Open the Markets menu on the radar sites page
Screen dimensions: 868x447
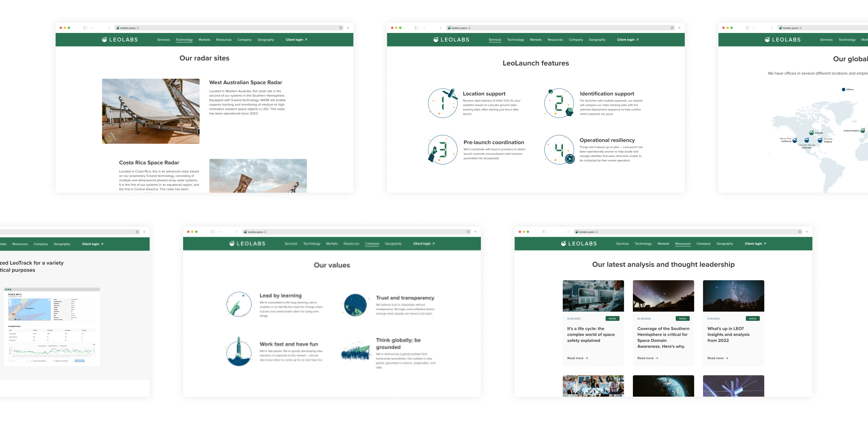click(204, 40)
